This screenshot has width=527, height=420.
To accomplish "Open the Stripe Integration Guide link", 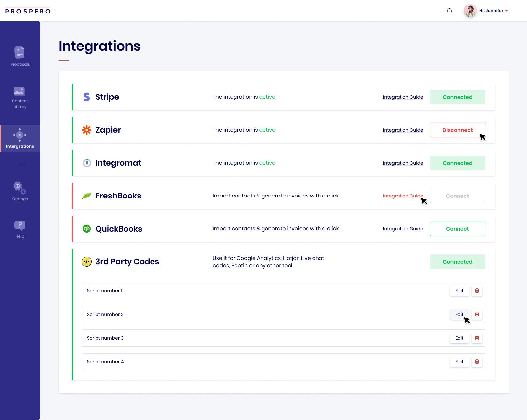I will coord(403,97).
